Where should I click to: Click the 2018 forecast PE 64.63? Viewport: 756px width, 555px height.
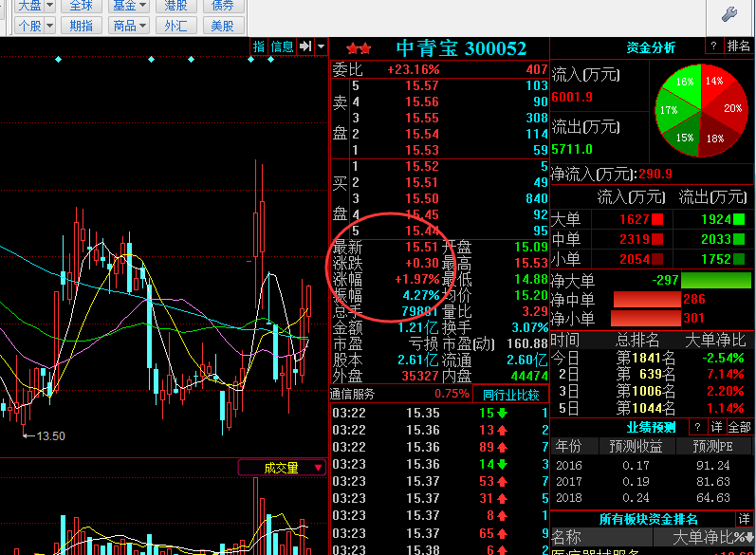click(713, 498)
